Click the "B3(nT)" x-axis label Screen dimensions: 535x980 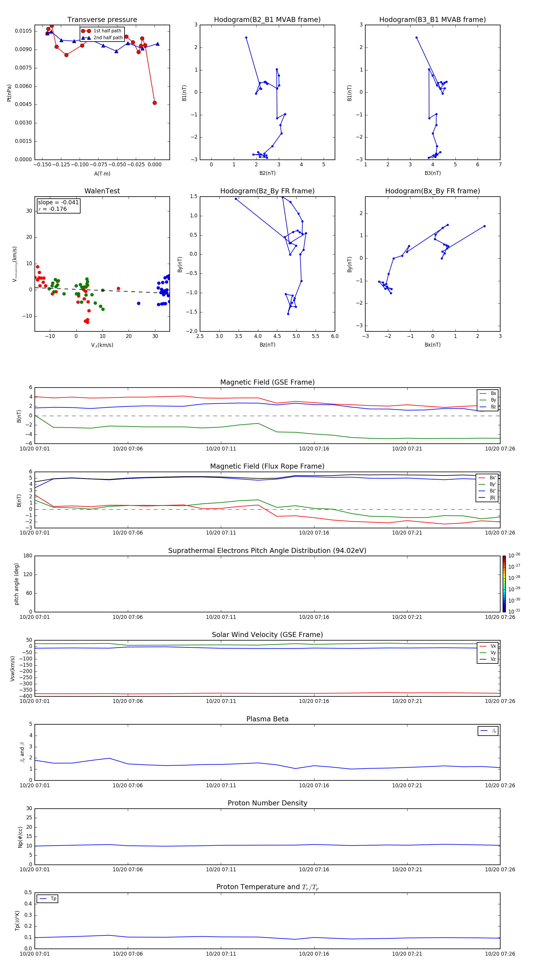point(432,173)
